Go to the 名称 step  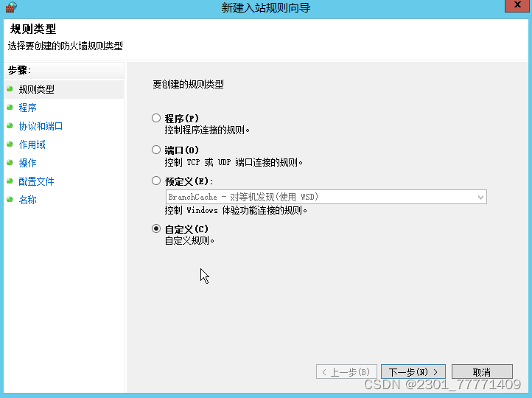pos(27,200)
